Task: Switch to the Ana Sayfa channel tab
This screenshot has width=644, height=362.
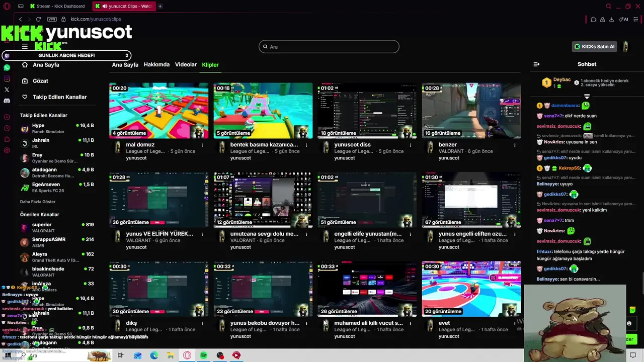Action: tap(125, 65)
